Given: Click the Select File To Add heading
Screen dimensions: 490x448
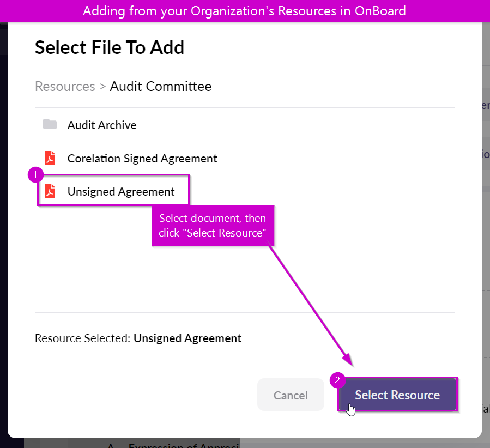Looking at the screenshot, I should (x=110, y=47).
